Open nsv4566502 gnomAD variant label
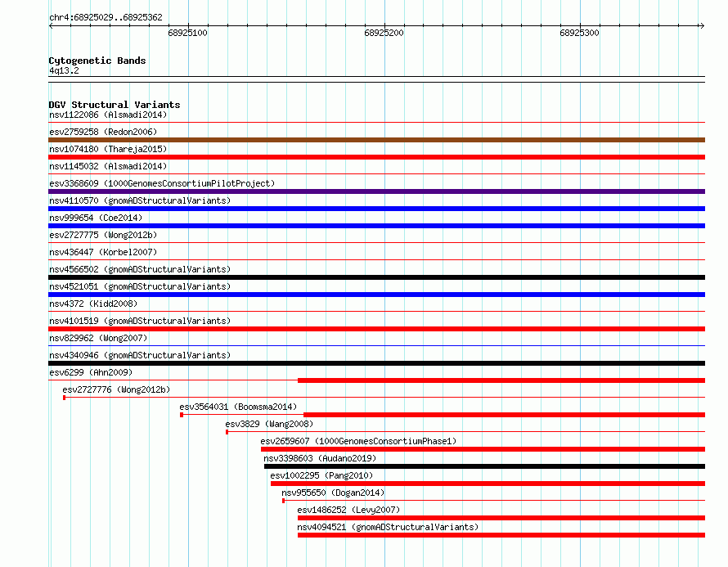Image resolution: width=728 pixels, height=567 pixels. point(140,269)
